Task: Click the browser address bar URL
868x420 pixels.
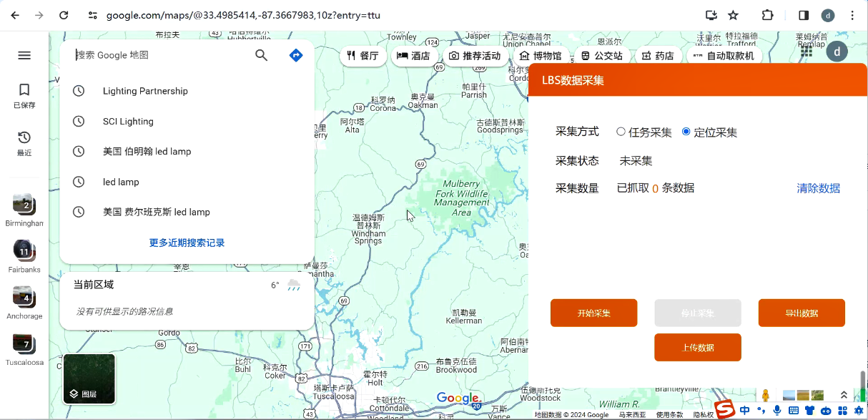Action: coord(243,15)
